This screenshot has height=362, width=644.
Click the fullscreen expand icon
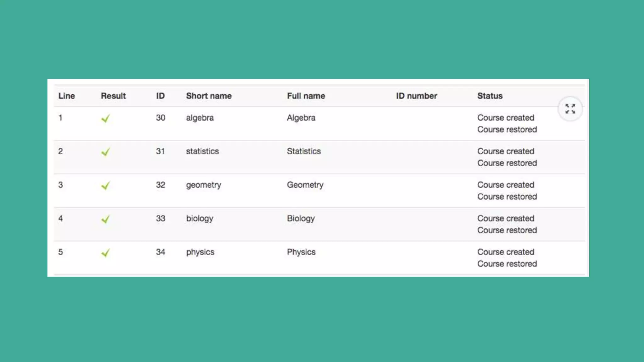point(570,109)
